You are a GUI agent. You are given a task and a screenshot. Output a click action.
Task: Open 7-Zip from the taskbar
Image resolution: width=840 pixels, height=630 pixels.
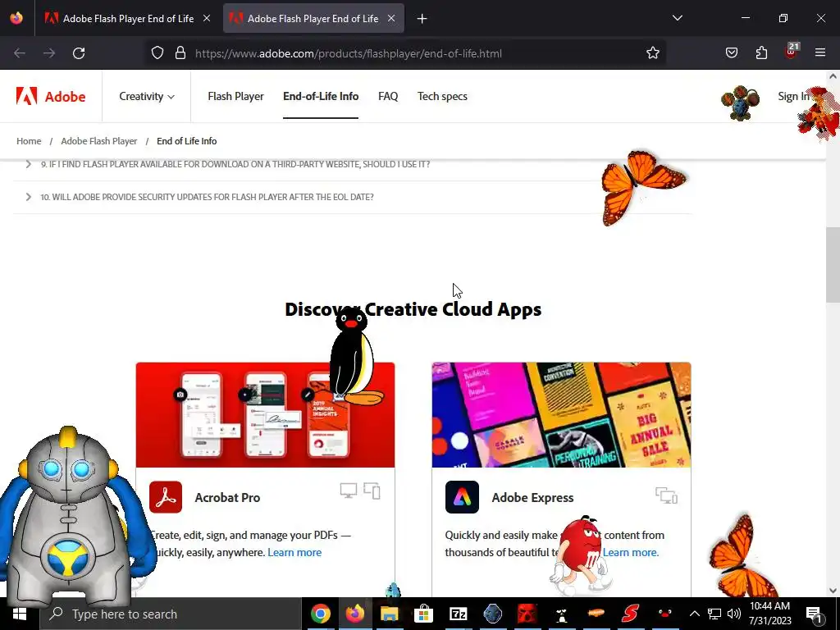[458, 614]
